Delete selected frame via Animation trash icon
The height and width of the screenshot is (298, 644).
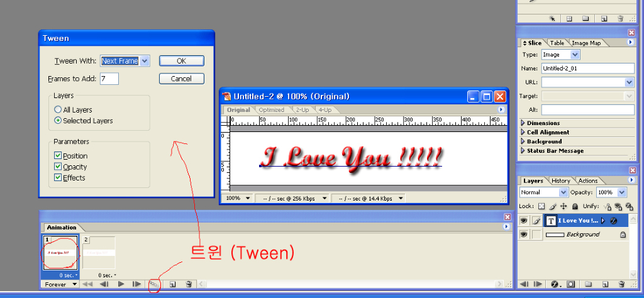coord(189,284)
